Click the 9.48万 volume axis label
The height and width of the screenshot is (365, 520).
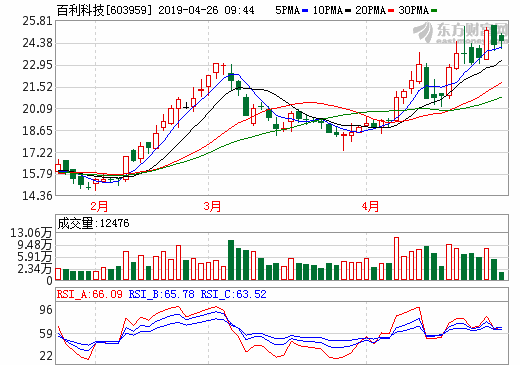(x=35, y=245)
